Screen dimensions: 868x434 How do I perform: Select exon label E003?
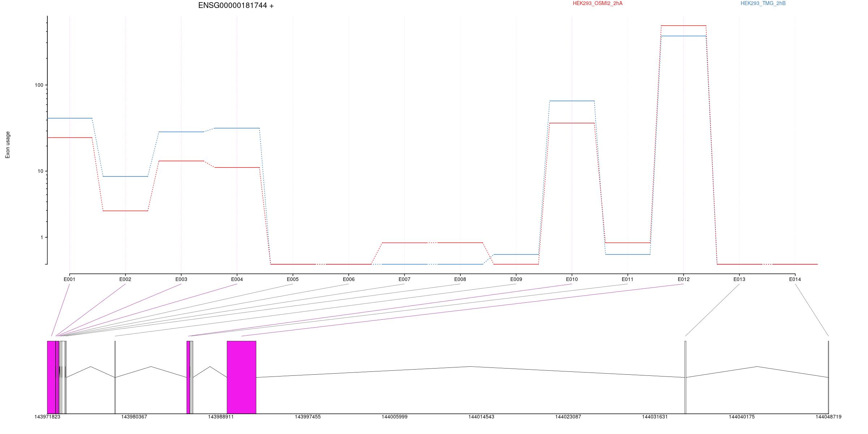181,279
